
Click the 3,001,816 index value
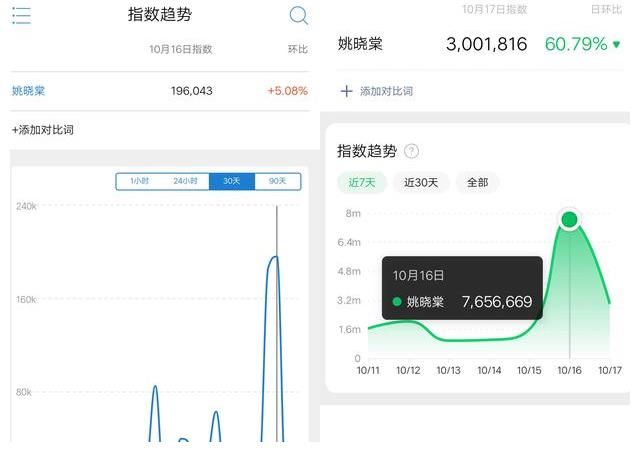pyautogui.click(x=487, y=44)
